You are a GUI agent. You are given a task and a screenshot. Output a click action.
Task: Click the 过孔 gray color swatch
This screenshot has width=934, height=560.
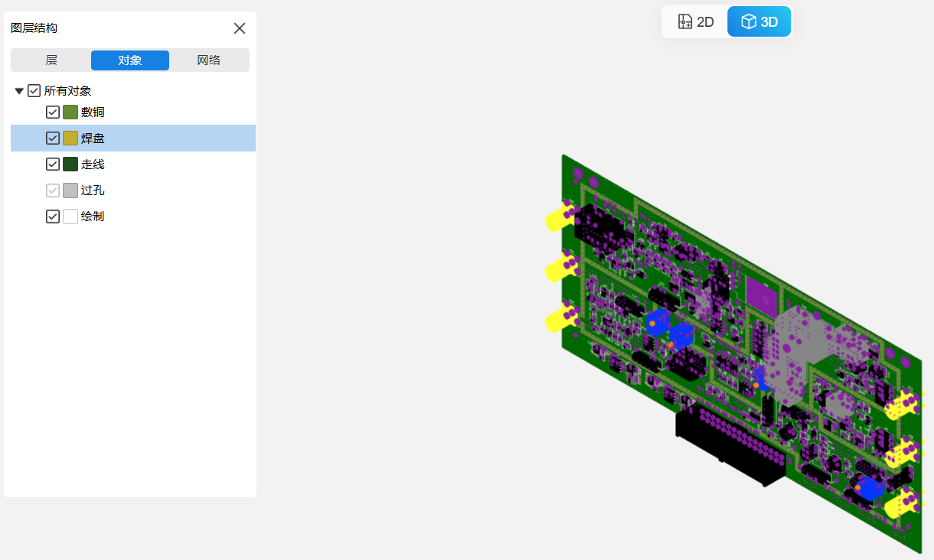(x=70, y=190)
